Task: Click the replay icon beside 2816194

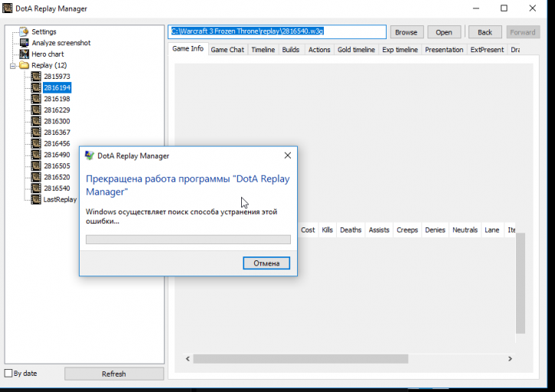Action: pos(36,87)
